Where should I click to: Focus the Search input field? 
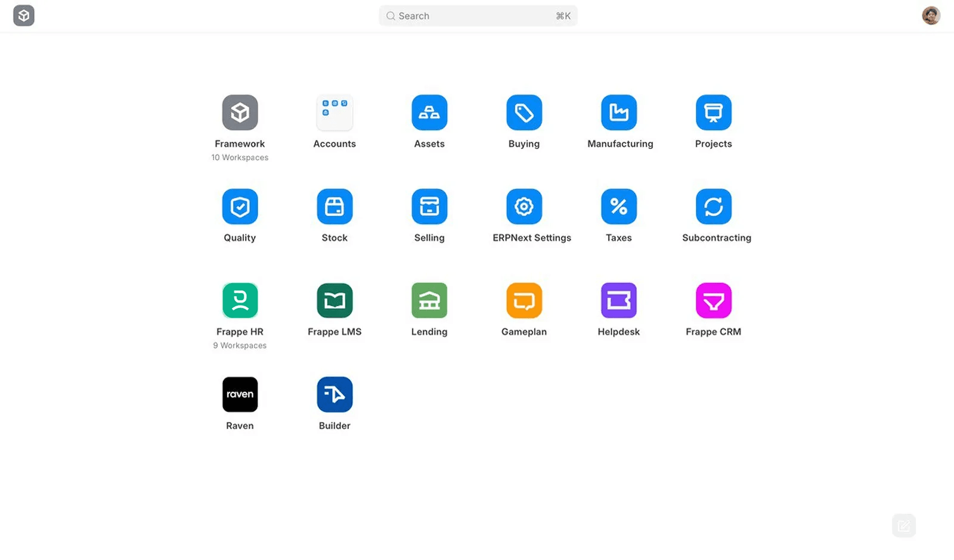click(x=478, y=16)
